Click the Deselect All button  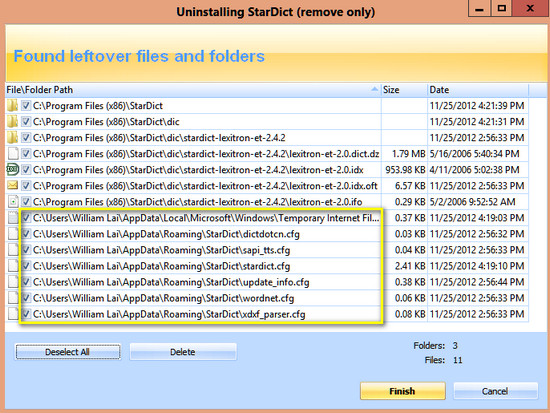click(68, 352)
